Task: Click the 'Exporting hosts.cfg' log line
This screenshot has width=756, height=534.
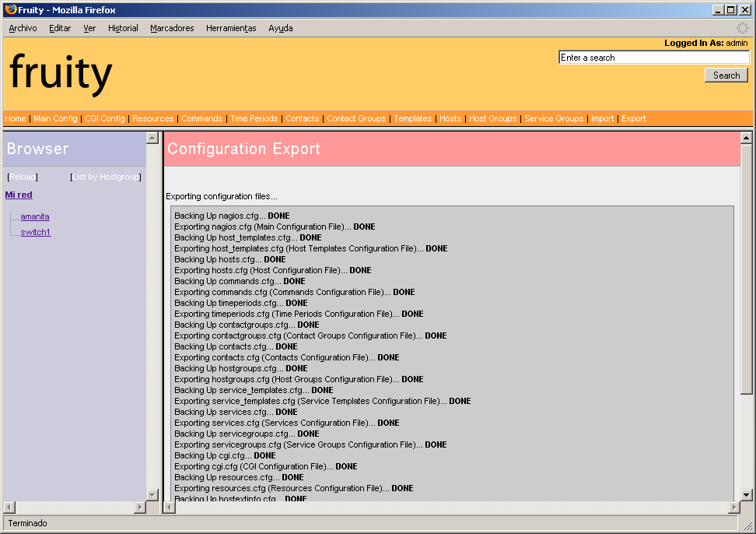Action: [x=273, y=270]
